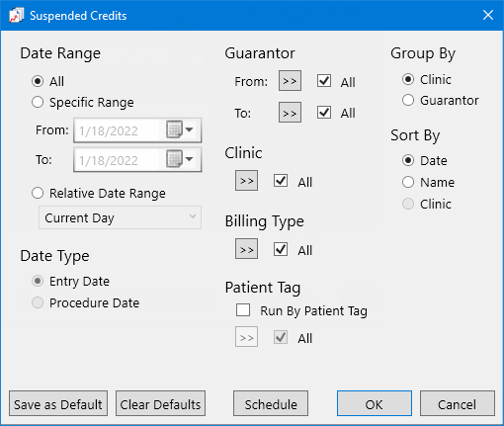Open To date calendar picker icon
Viewport: 504px width, 426px height.
(180, 159)
